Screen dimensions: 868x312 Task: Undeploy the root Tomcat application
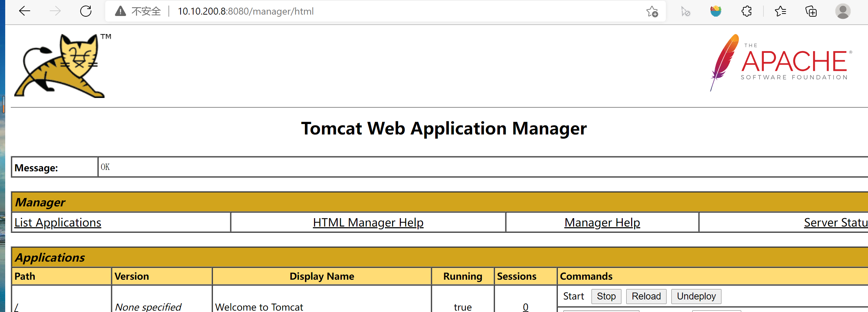pos(696,296)
